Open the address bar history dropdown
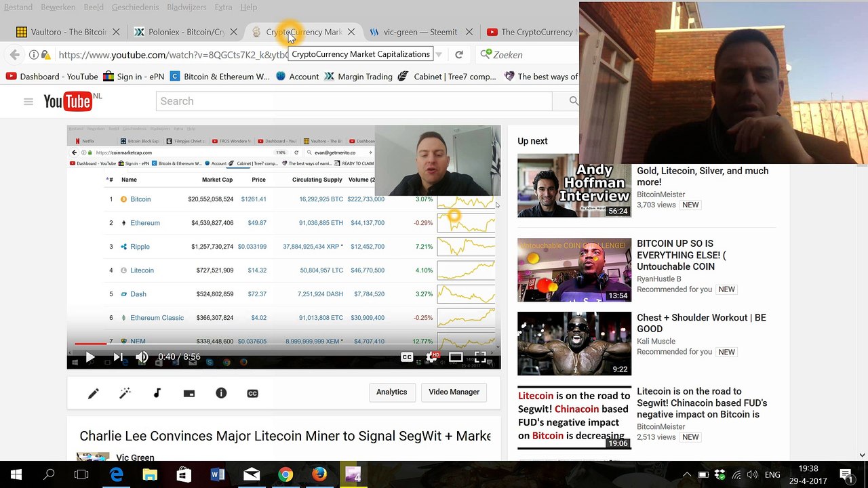This screenshot has height=488, width=868. coord(439,55)
